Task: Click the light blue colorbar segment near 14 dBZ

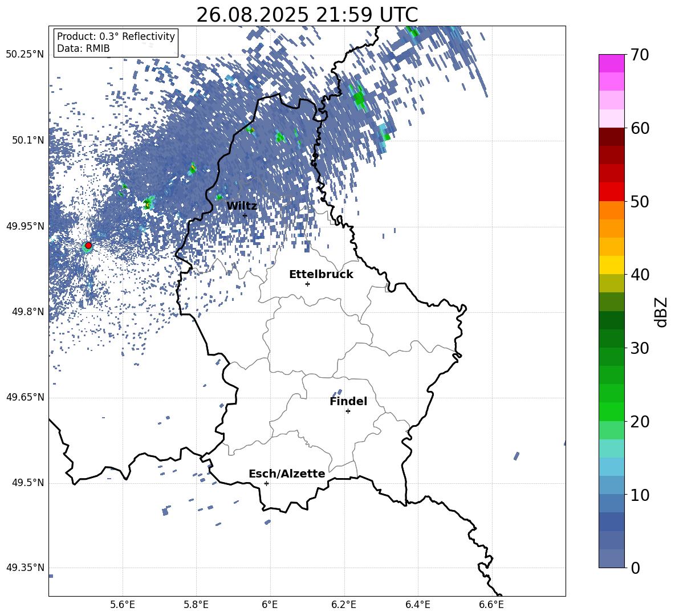Action: point(612,467)
